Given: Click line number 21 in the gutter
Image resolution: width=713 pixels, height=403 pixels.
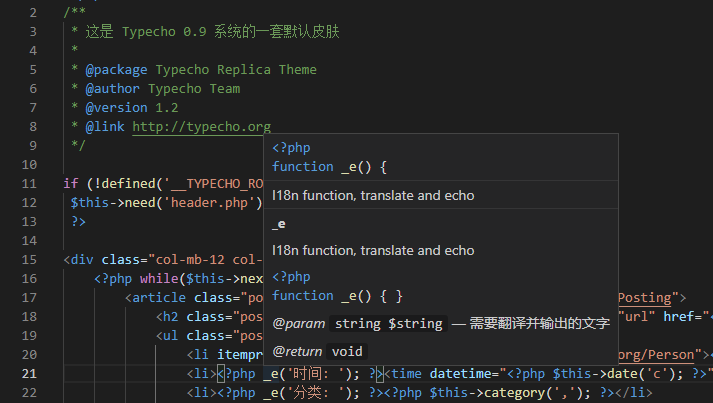Looking at the screenshot, I should pyautogui.click(x=29, y=373).
